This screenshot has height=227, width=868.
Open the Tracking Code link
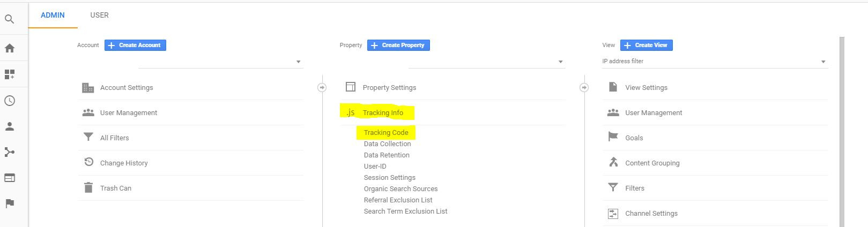[386, 132]
